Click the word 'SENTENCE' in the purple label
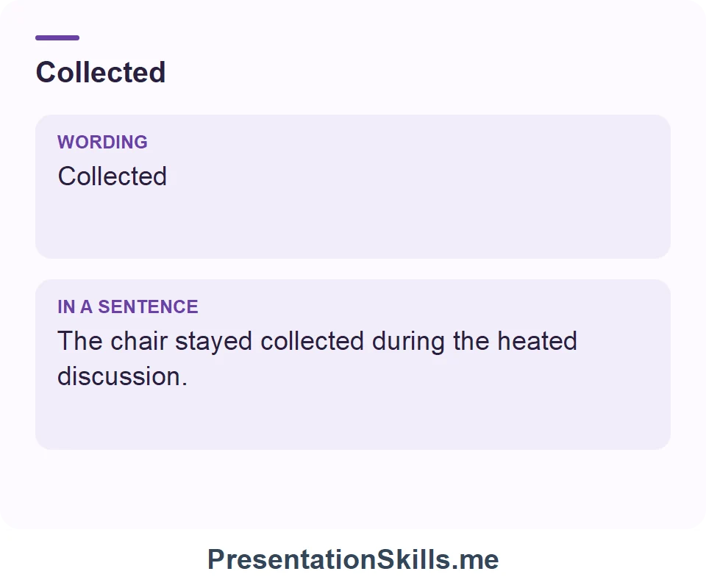This screenshot has height=588, width=706. (x=148, y=306)
